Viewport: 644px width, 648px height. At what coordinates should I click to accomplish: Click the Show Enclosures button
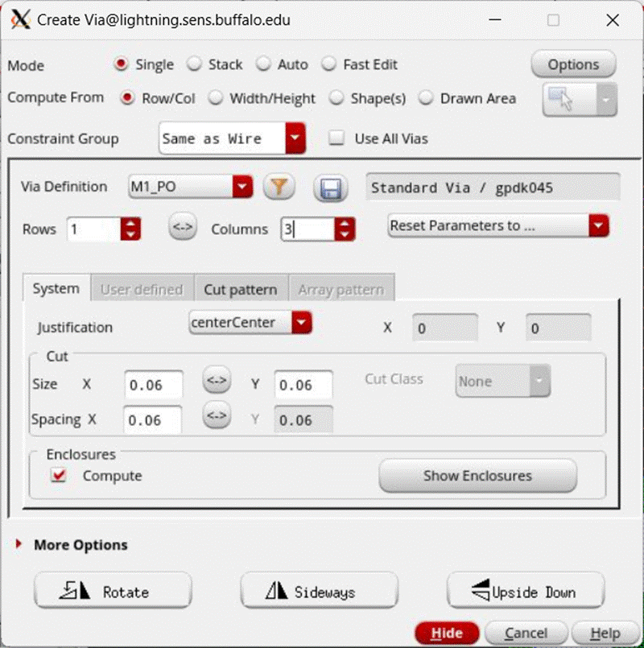(x=477, y=476)
